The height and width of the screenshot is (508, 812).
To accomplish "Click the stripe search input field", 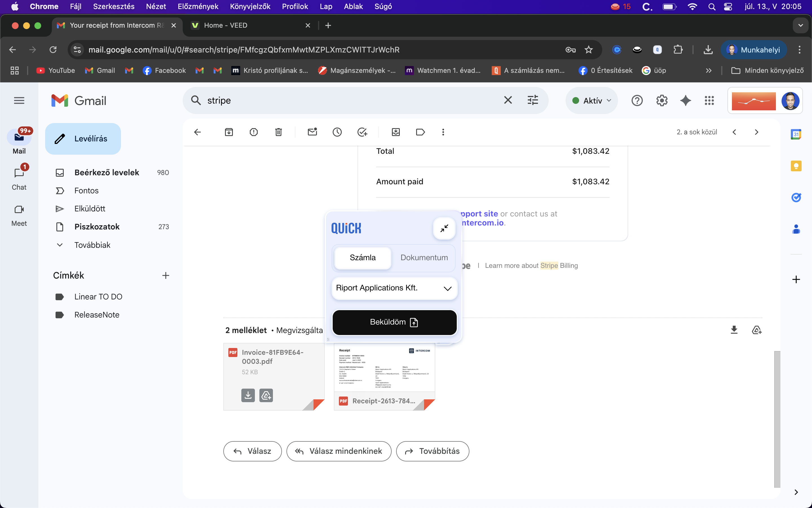I will click(x=352, y=100).
